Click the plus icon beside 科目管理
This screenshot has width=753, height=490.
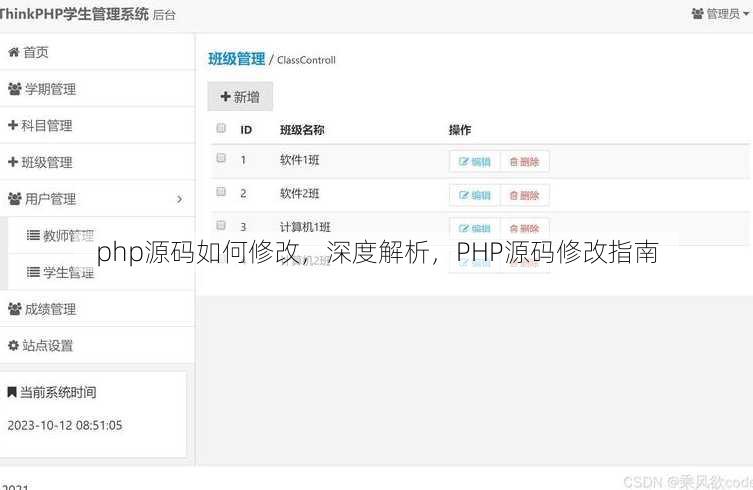(13, 125)
